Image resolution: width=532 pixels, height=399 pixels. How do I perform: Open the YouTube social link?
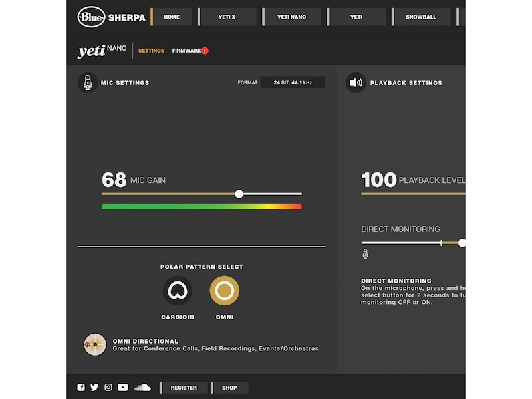123,388
